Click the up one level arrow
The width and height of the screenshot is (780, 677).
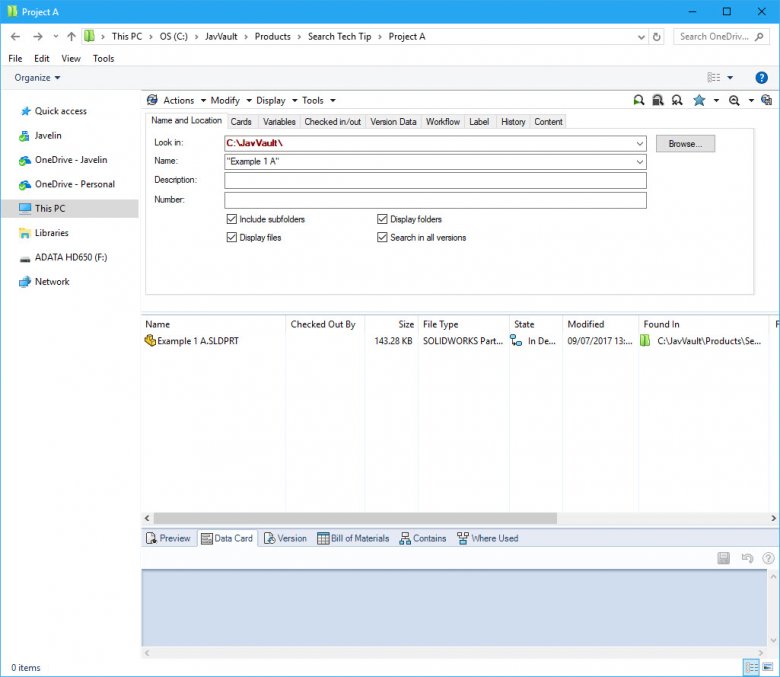72,36
